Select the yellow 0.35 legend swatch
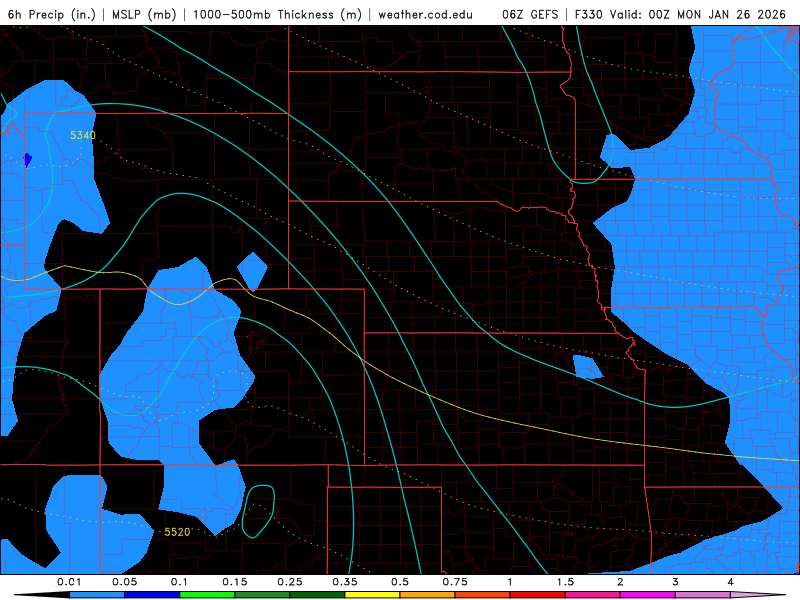The height and width of the screenshot is (600, 800). [372, 595]
